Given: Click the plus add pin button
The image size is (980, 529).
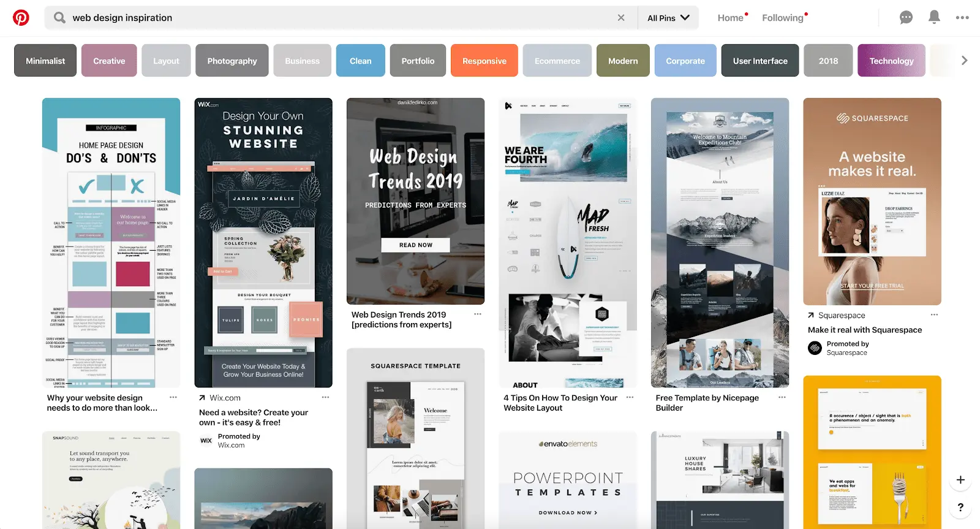Looking at the screenshot, I should click(x=960, y=480).
